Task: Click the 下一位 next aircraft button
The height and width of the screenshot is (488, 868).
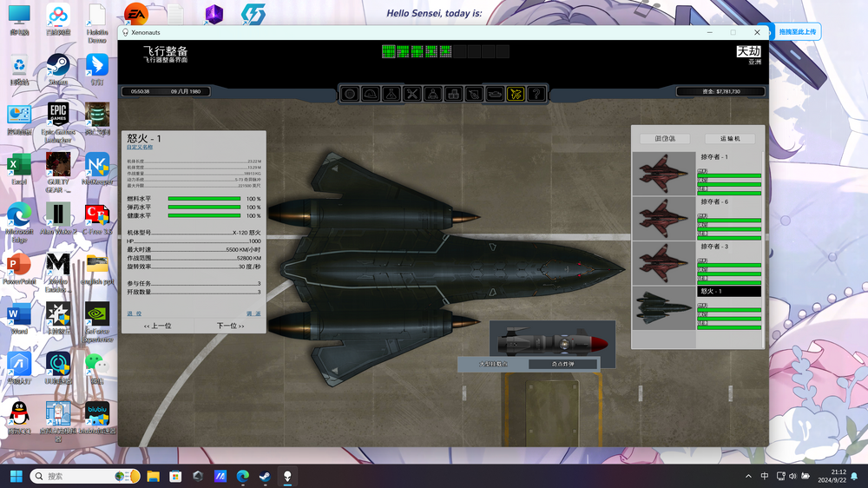Action: click(230, 326)
